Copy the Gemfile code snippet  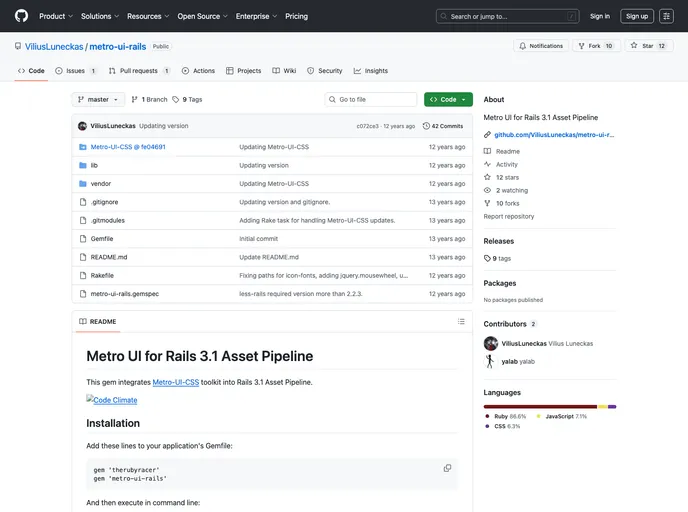[x=447, y=468]
